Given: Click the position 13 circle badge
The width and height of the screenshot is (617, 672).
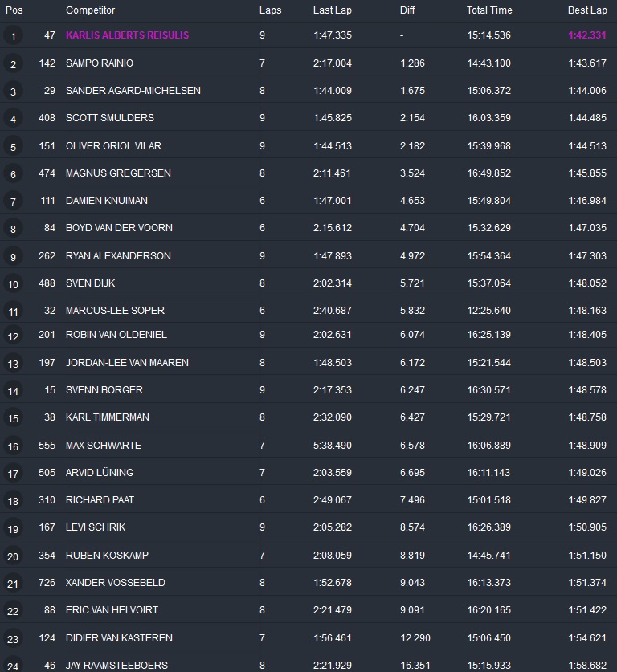Looking at the screenshot, I should 13,365.
